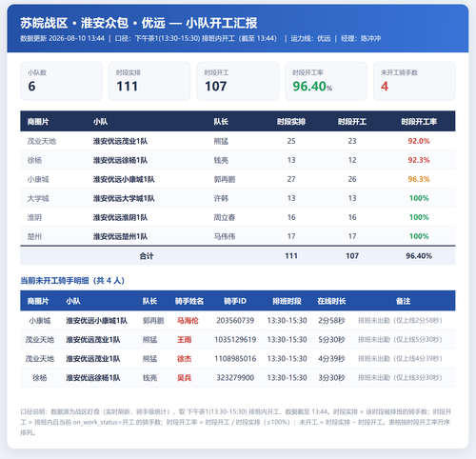The height and width of the screenshot is (459, 476).
Task: Click captain '许韩'
Action: click(x=221, y=198)
